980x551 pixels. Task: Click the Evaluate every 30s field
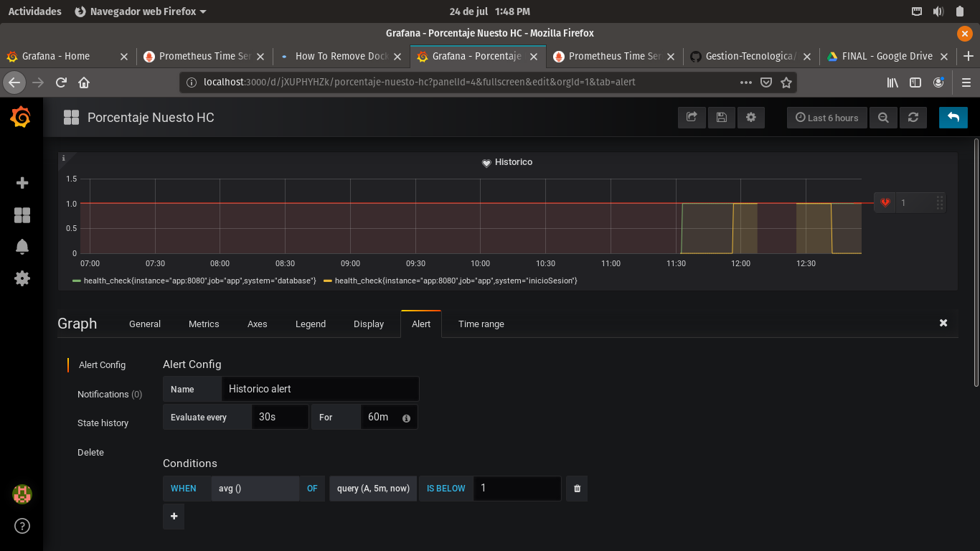(280, 417)
